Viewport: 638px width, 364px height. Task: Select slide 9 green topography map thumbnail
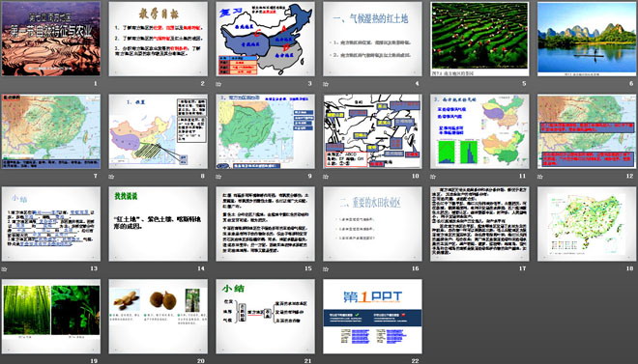(x=265, y=131)
